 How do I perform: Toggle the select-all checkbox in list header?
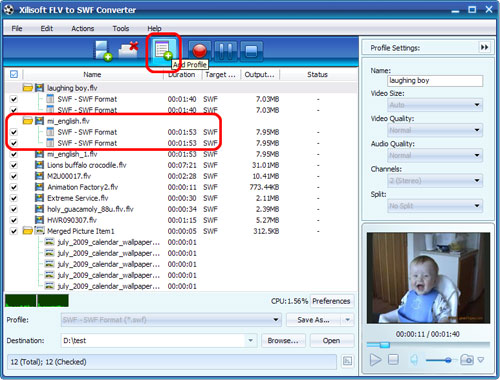coord(14,74)
